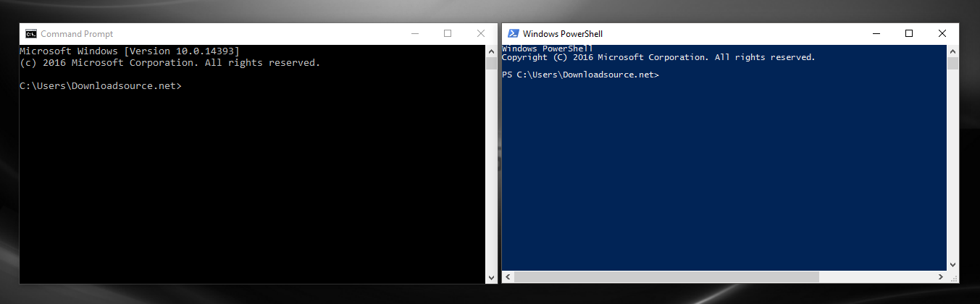The image size is (980, 304).
Task: Click the PS C:\Users prompt in PowerShell
Action: tap(580, 75)
